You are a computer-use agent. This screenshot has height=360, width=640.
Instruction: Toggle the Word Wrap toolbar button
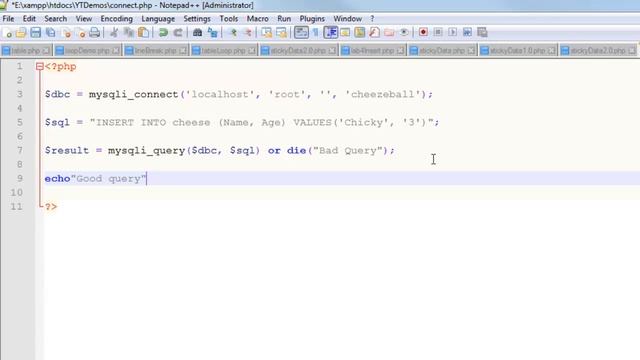pyautogui.click(x=301, y=33)
